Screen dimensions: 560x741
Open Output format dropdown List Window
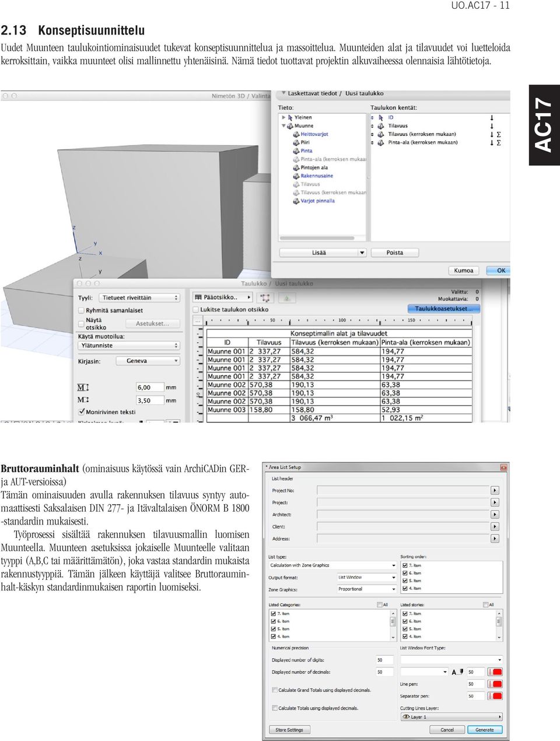367,578
